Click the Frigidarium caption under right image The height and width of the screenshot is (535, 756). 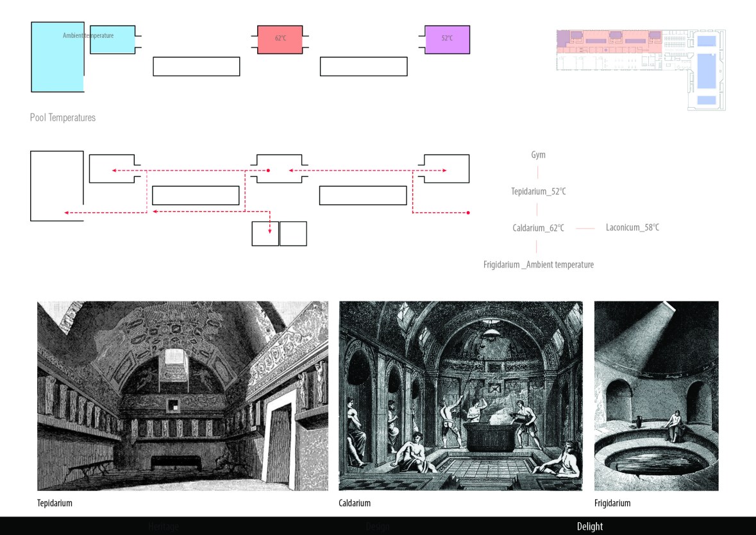(612, 504)
